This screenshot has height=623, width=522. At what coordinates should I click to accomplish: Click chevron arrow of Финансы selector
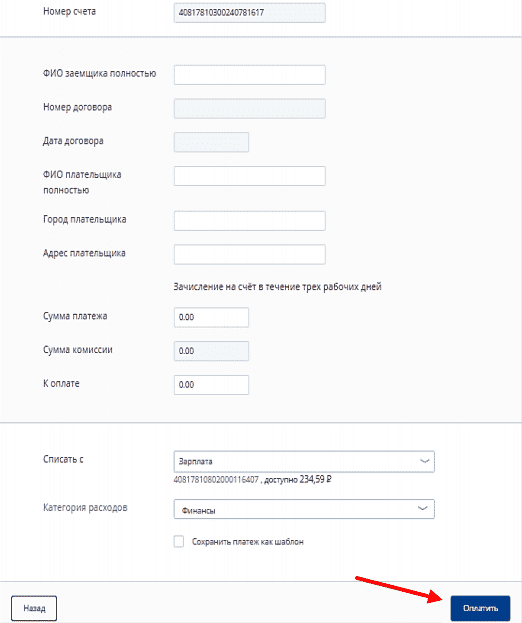click(422, 509)
